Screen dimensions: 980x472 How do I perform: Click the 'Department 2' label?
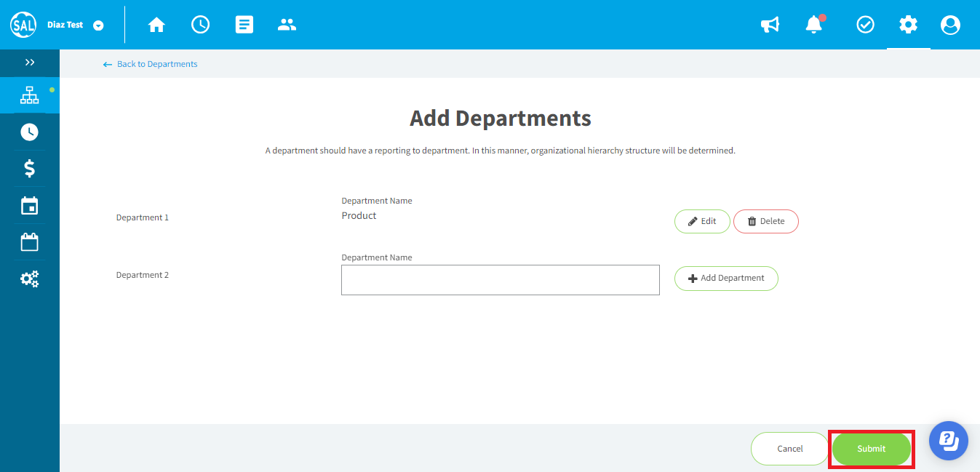[143, 275]
